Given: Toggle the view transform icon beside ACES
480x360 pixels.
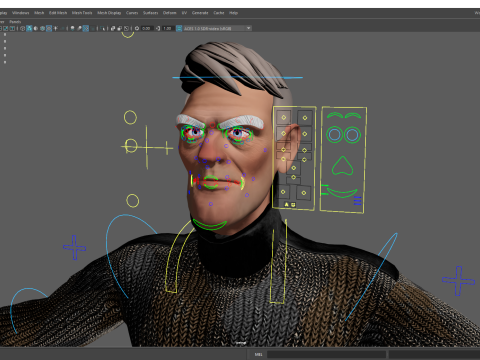Looking at the screenshot, I should pyautogui.click(x=179, y=28).
